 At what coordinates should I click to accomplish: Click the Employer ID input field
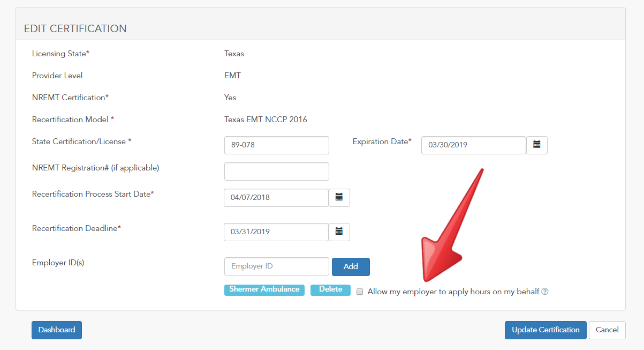pos(276,266)
